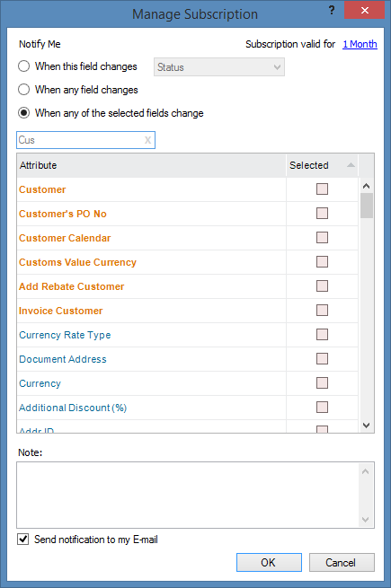Sort by the Selected column header
Image resolution: width=391 pixels, height=588 pixels.
(x=323, y=165)
